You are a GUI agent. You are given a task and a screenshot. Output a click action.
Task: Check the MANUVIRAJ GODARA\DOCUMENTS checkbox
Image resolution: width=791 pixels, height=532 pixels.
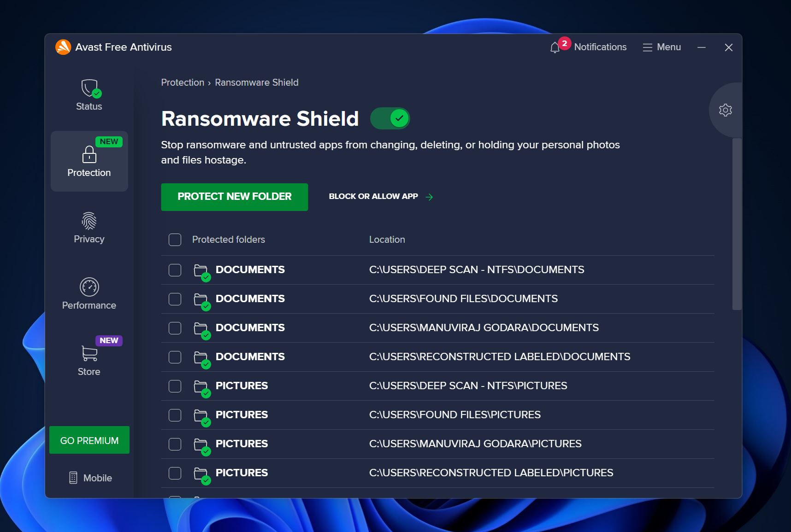click(175, 328)
